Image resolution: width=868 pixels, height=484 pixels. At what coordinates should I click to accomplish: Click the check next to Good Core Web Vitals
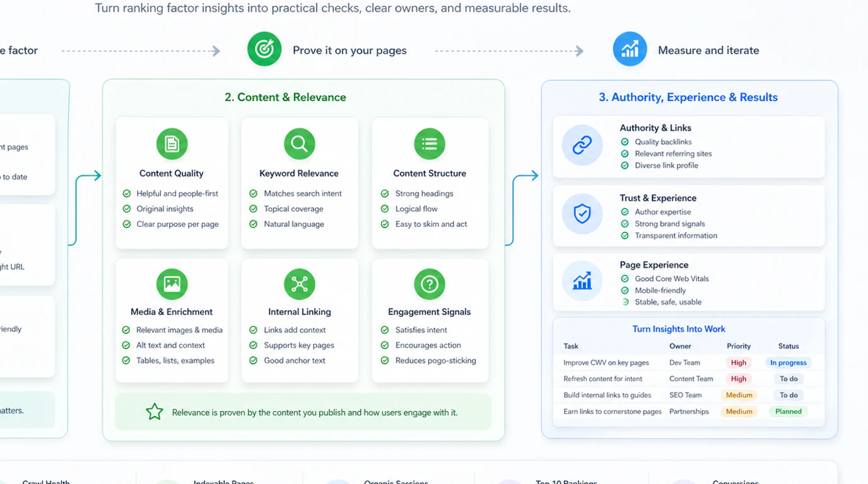click(x=625, y=279)
